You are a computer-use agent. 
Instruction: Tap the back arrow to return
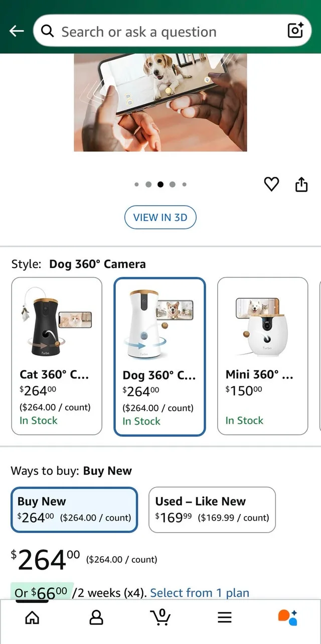click(16, 31)
